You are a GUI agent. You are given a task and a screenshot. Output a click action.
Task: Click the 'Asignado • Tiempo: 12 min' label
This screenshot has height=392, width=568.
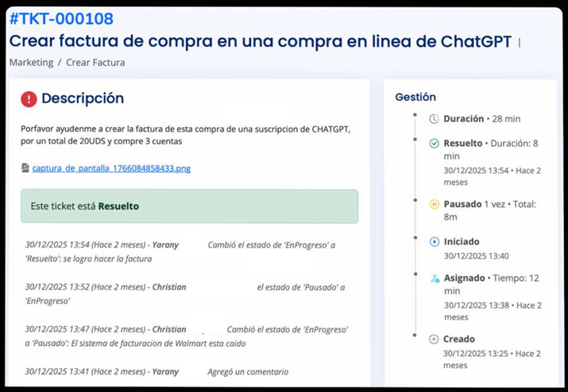[492, 285]
